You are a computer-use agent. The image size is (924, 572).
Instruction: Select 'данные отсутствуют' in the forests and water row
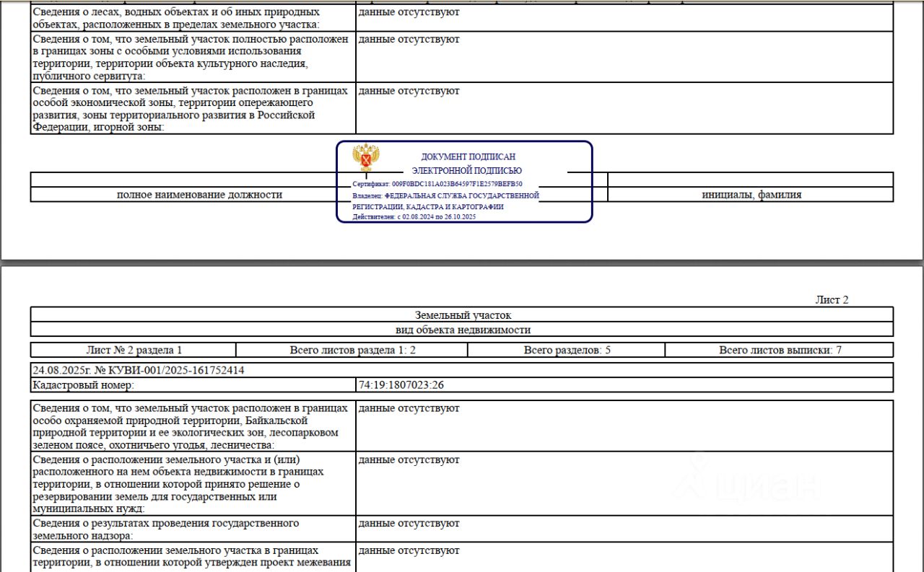409,12
